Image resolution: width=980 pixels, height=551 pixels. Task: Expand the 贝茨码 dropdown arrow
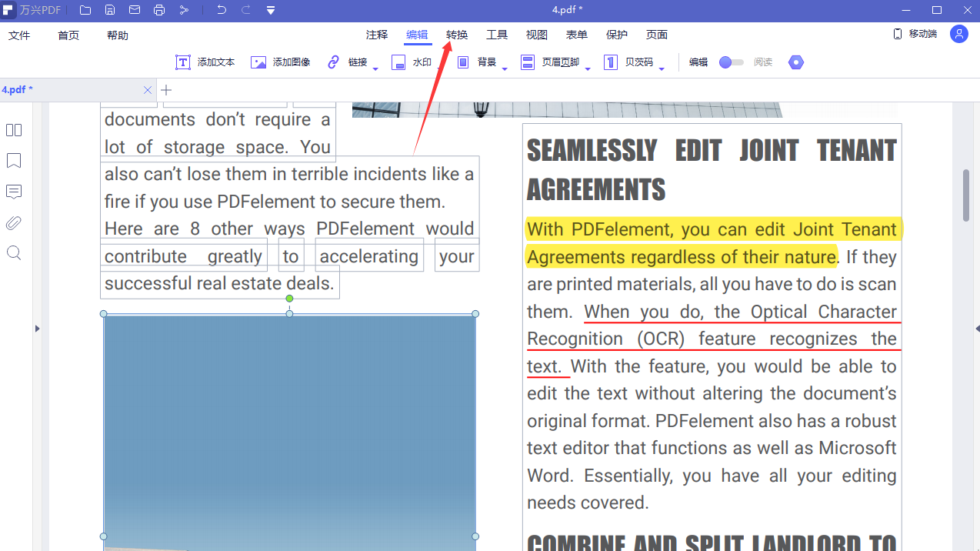662,69
